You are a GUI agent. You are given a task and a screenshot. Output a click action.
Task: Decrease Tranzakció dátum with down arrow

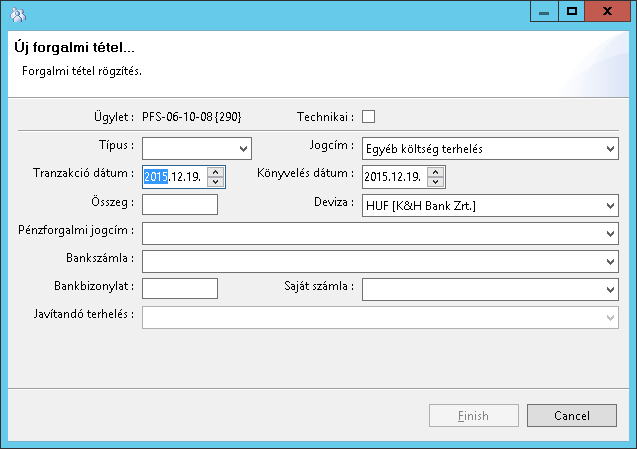coord(215,182)
